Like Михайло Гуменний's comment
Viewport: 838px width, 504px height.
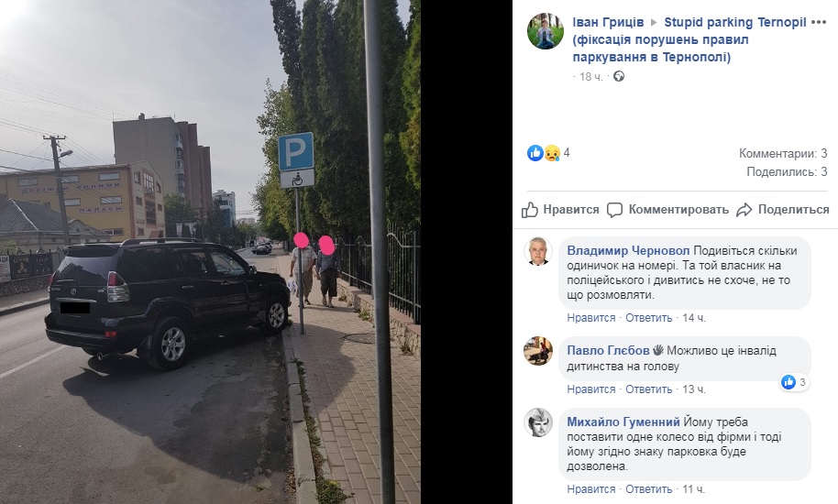[x=591, y=489]
